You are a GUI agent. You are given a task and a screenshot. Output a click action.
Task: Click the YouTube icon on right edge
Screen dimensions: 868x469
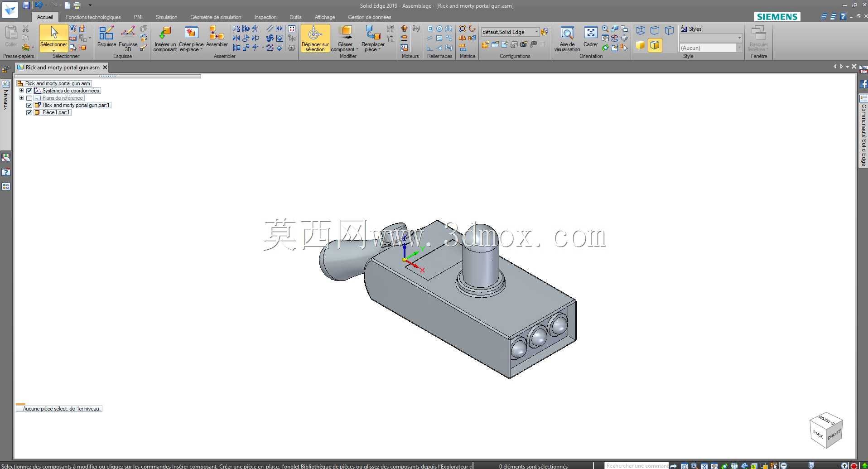tap(863, 70)
